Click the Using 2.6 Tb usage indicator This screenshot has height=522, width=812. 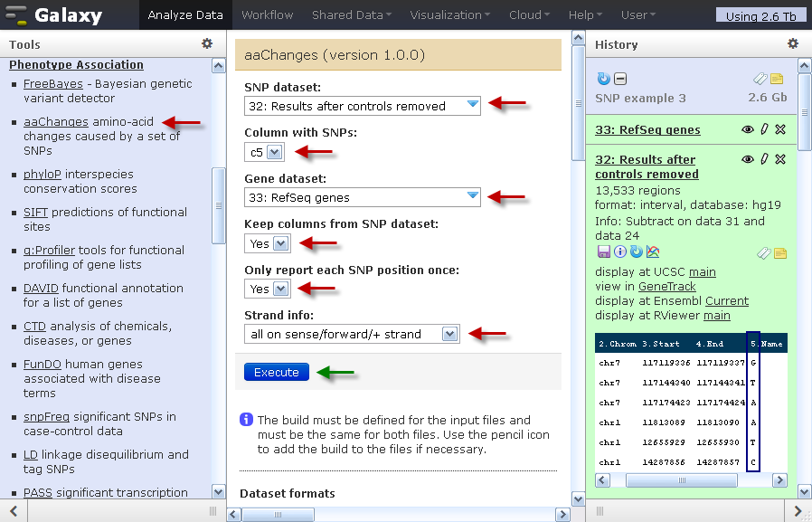[760, 15]
